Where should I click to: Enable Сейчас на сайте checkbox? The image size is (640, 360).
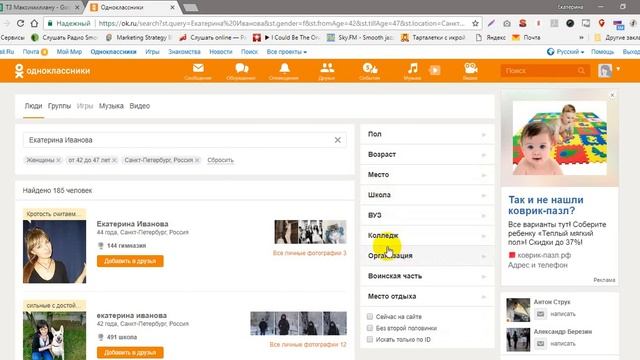tap(370, 316)
